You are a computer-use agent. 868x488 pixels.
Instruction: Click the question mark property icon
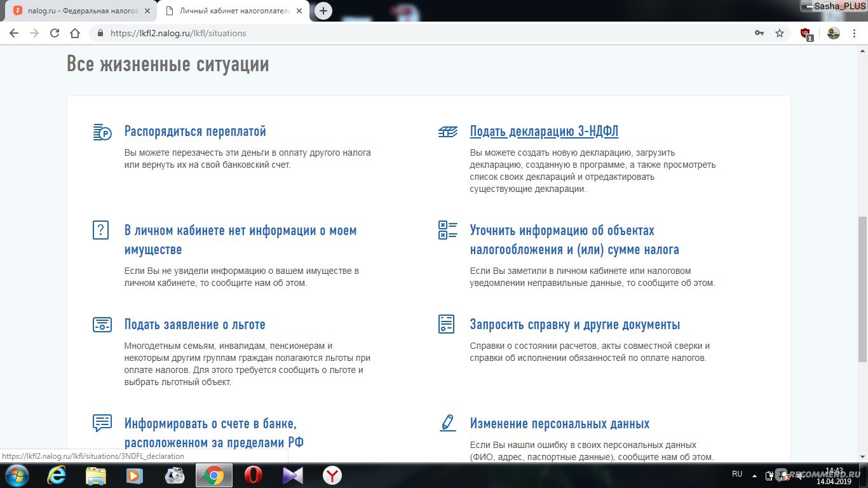[100, 230]
